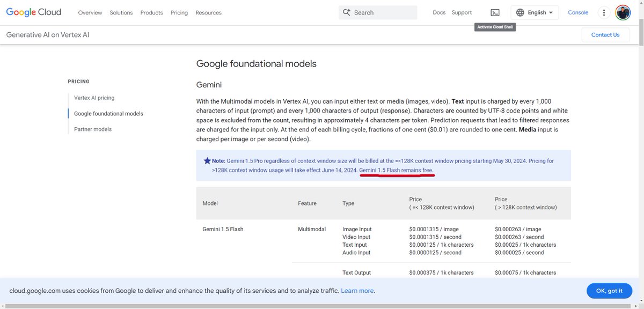The height and width of the screenshot is (309, 644).
Task: Click the $0.0000125 / second price
Action: point(435,252)
